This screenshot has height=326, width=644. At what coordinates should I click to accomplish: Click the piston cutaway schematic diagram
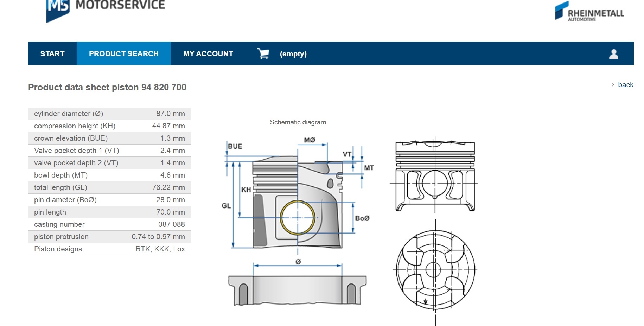point(297,204)
